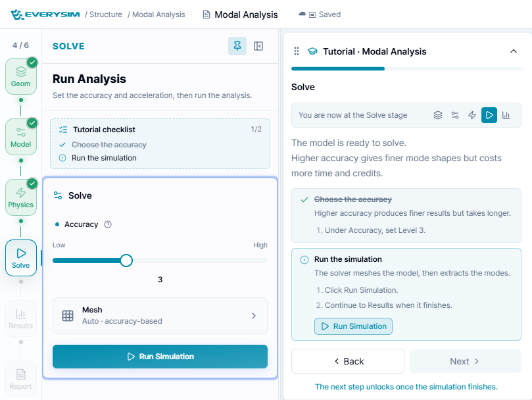Click the Mesh grid icon

[x=68, y=316]
